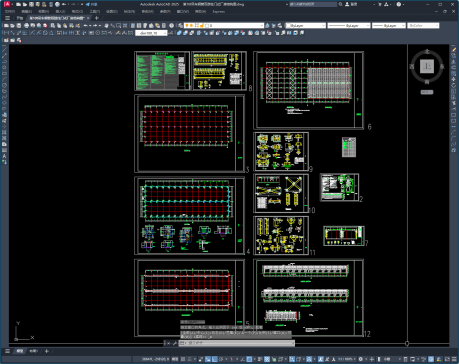Viewport: 459px width, 364px height.
Task: Open the Express menu
Action: coord(219,12)
